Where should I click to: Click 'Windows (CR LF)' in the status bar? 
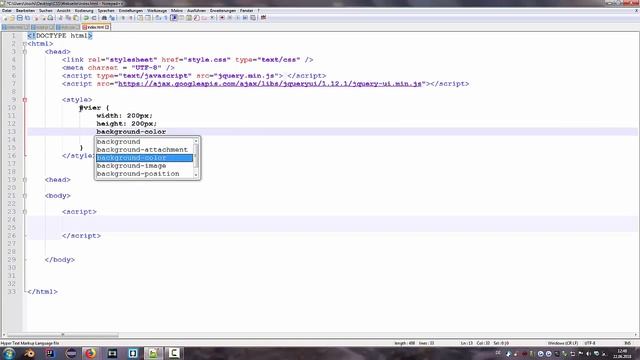[563, 343]
